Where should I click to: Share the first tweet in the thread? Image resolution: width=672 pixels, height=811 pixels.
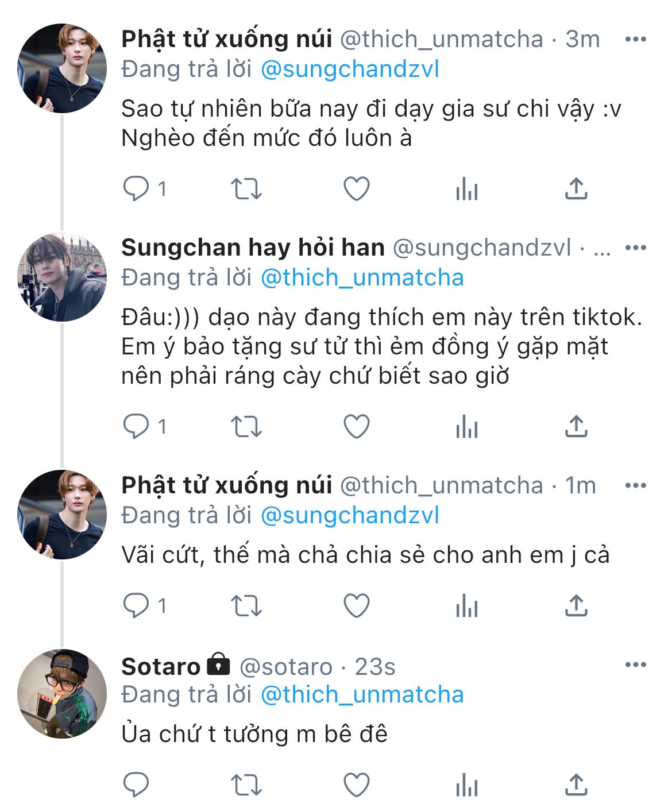click(x=576, y=188)
